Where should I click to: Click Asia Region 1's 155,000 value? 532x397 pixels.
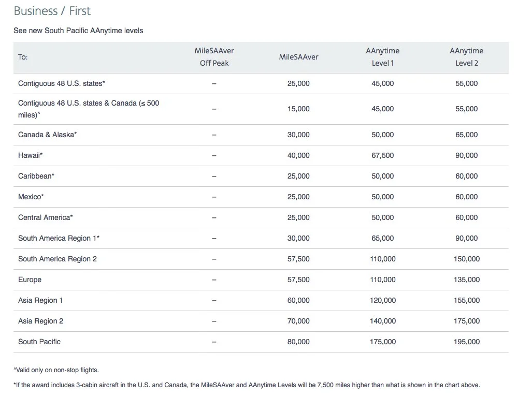coord(467,300)
